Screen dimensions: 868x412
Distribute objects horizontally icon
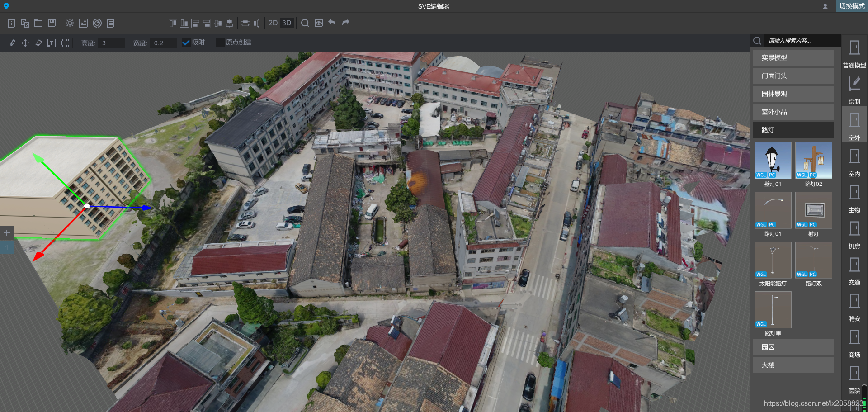[256, 23]
